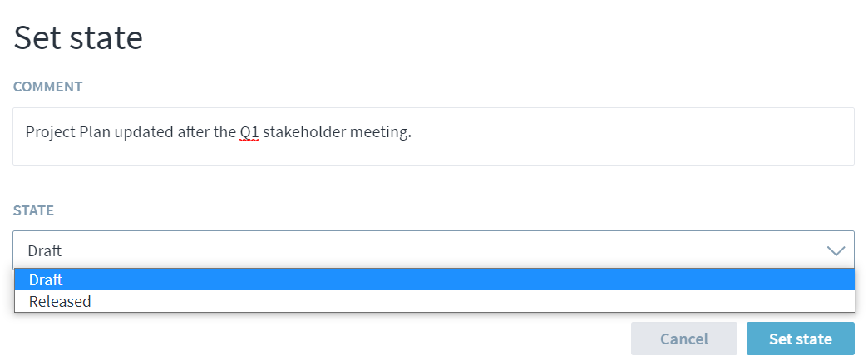
Task: Click the word Project in the comment
Action: pos(47,132)
